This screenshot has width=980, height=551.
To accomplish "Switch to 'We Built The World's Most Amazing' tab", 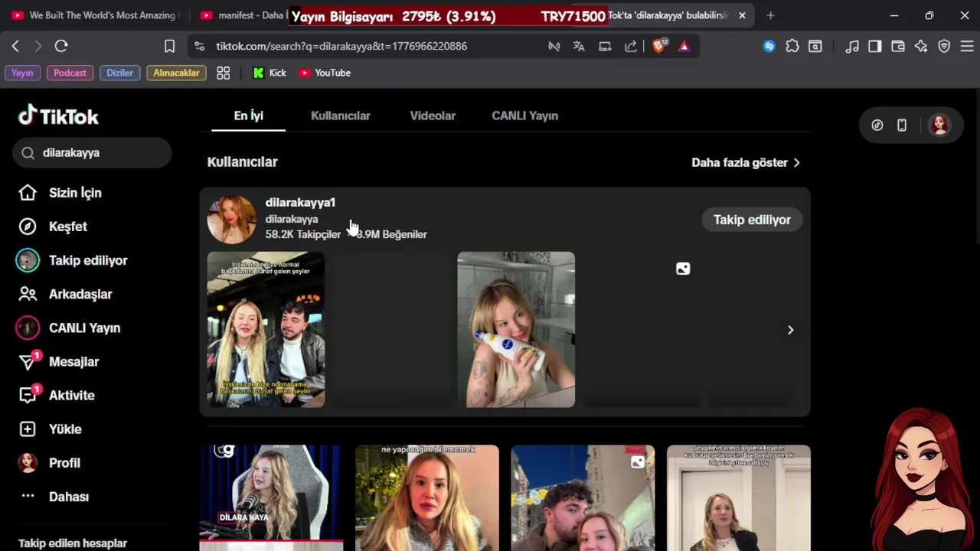I will coord(93,15).
